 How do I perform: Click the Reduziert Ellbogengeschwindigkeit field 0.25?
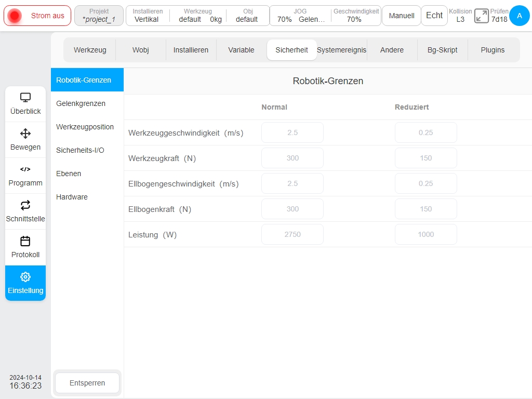[x=426, y=183]
